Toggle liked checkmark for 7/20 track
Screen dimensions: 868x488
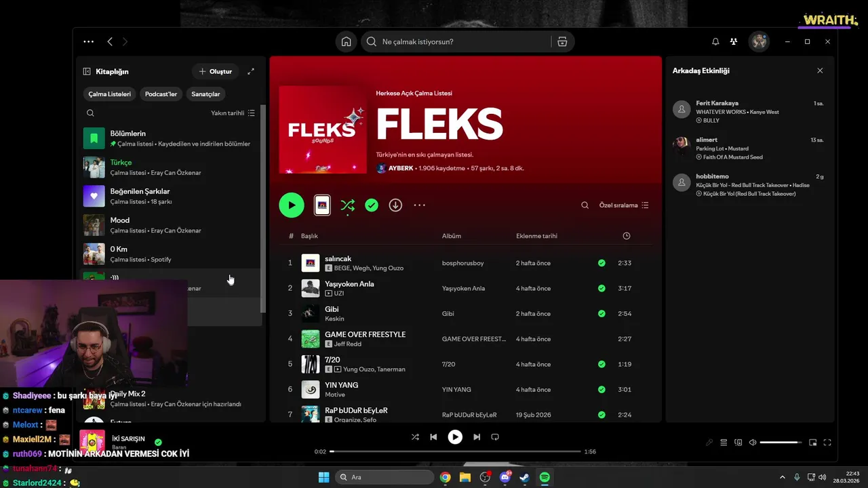[x=601, y=364]
